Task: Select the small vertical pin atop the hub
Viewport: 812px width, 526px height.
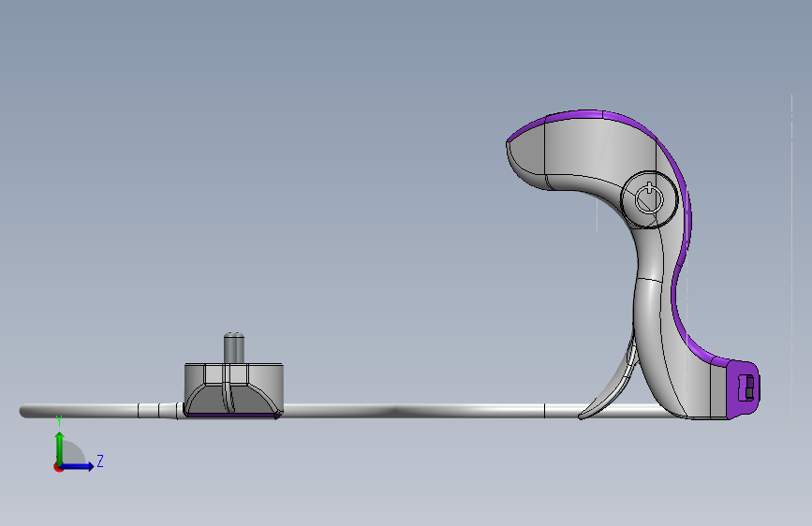Action: coord(234,348)
